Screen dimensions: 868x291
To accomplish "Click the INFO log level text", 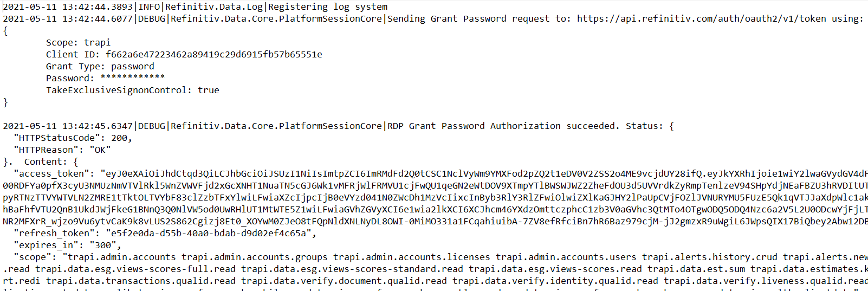I will (x=149, y=7).
